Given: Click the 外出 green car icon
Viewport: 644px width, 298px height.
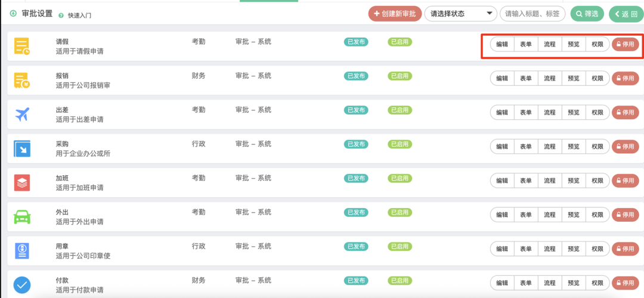Looking at the screenshot, I should (x=22, y=216).
